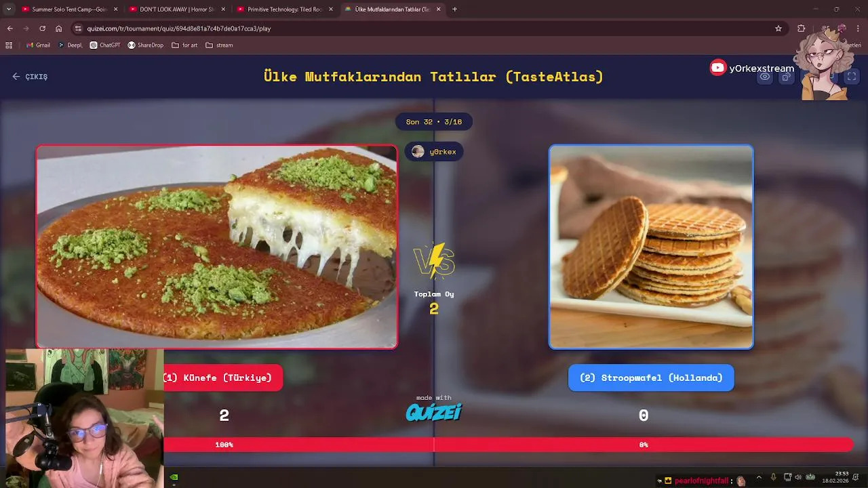Select the Ülke Mutfaklarından Tatlılar tab
The height and width of the screenshot is (488, 868).
tap(393, 9)
